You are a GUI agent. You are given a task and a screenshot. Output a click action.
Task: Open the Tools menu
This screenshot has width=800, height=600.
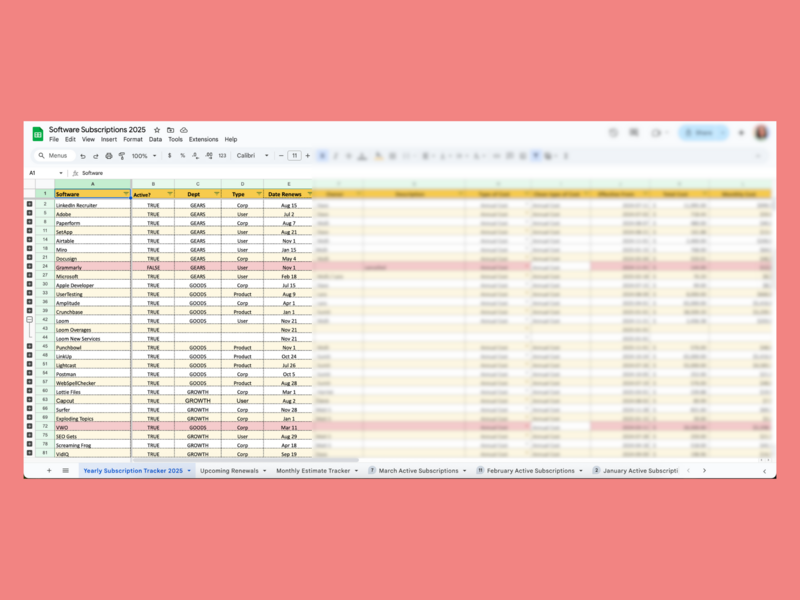(175, 139)
